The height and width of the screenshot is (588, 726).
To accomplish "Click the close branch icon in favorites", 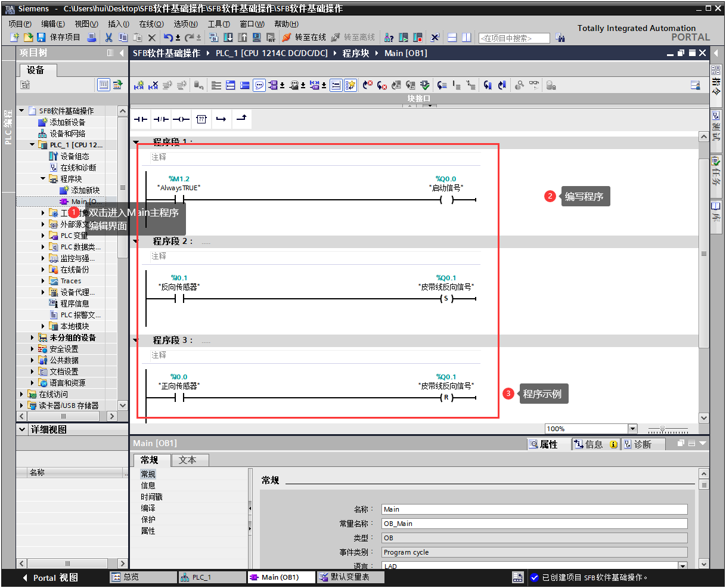I will click(x=241, y=119).
